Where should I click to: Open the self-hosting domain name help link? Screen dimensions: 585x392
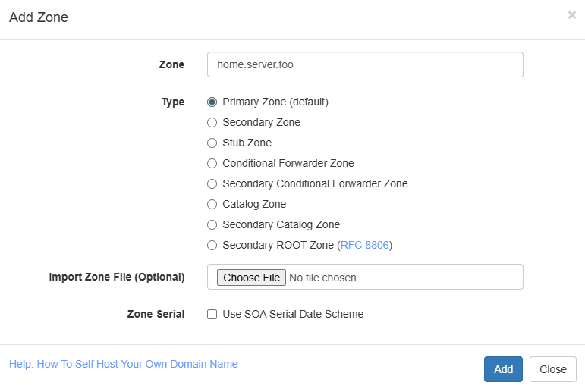pyautogui.click(x=124, y=364)
